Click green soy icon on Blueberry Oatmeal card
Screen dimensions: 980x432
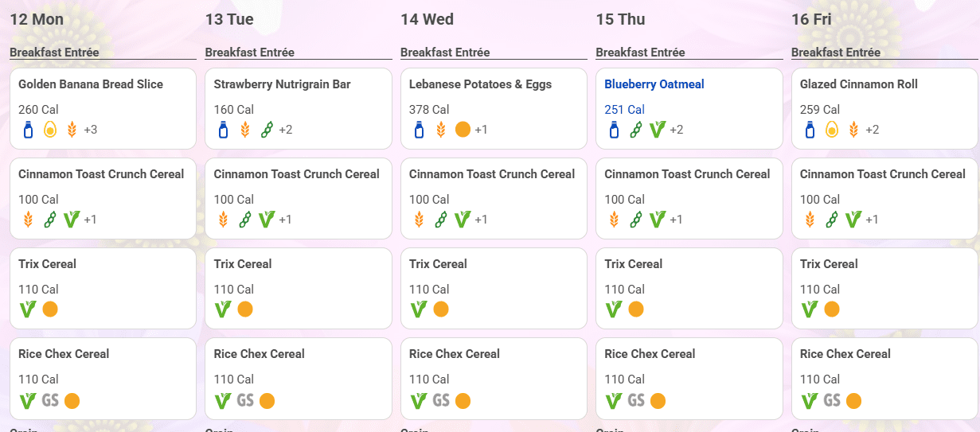636,130
